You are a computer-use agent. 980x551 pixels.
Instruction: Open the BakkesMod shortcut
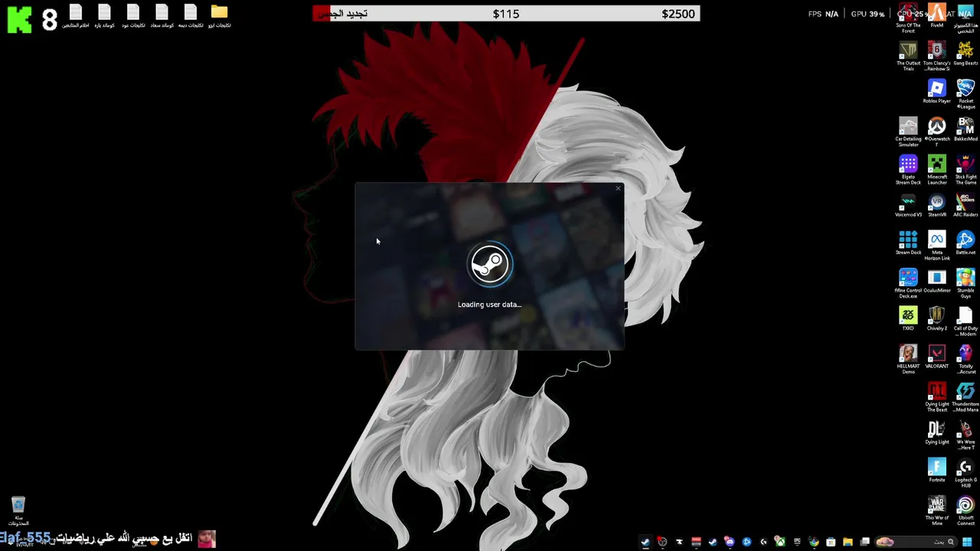965,129
